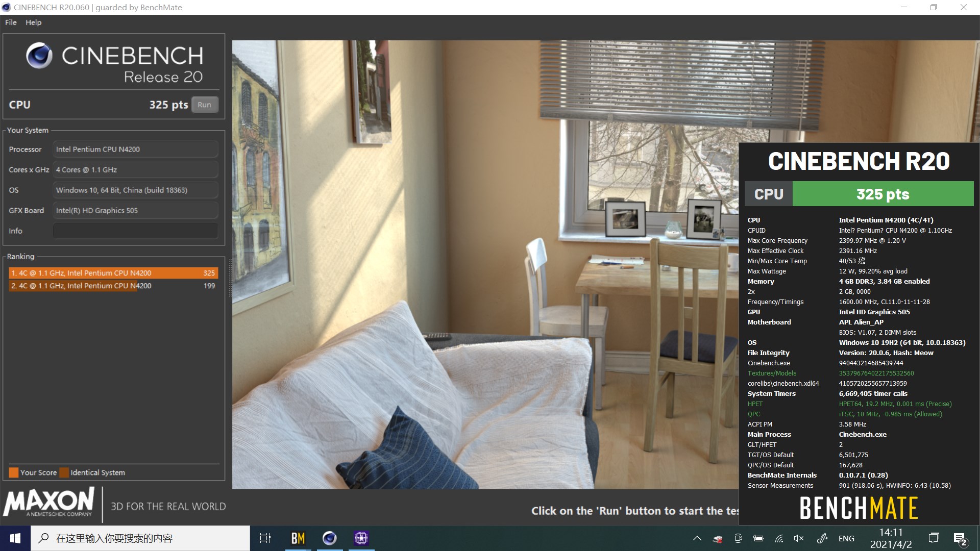
Task: Click the orange Your Score legend swatch
Action: (x=14, y=472)
